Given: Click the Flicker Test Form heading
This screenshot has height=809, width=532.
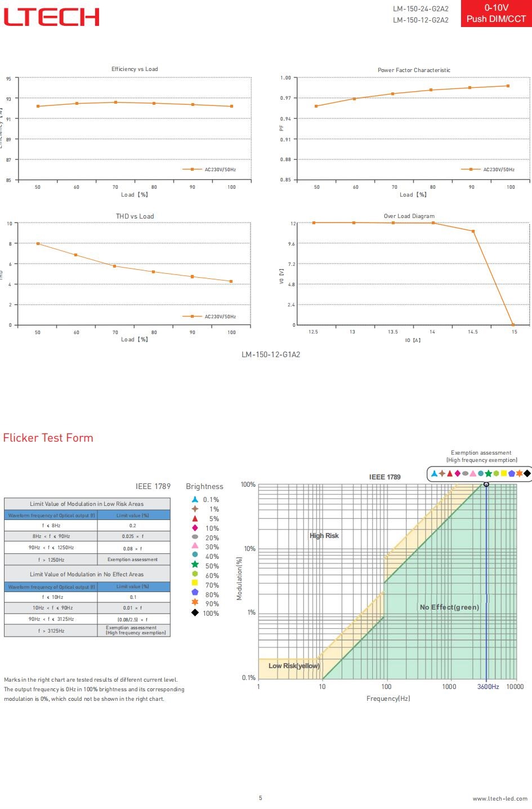Looking at the screenshot, I should point(48,438).
